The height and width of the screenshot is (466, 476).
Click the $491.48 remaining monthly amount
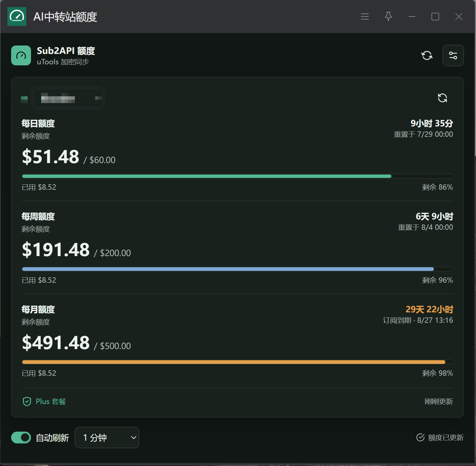56,343
